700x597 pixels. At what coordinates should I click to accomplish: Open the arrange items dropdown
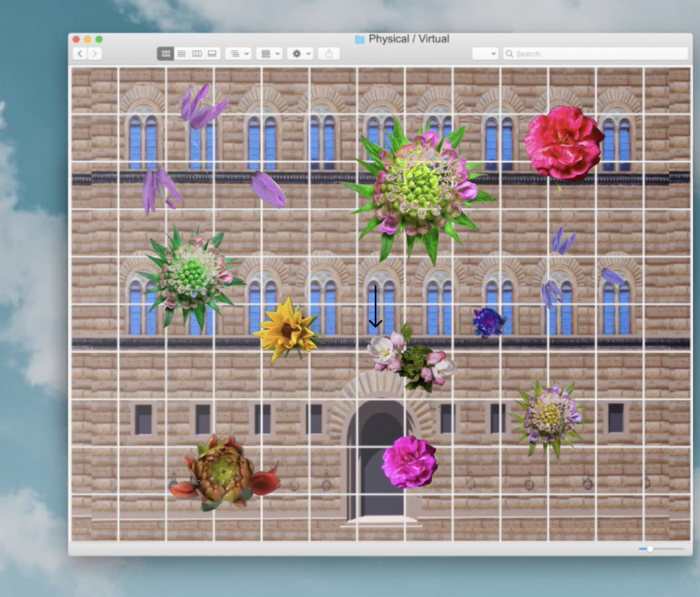tap(238, 54)
